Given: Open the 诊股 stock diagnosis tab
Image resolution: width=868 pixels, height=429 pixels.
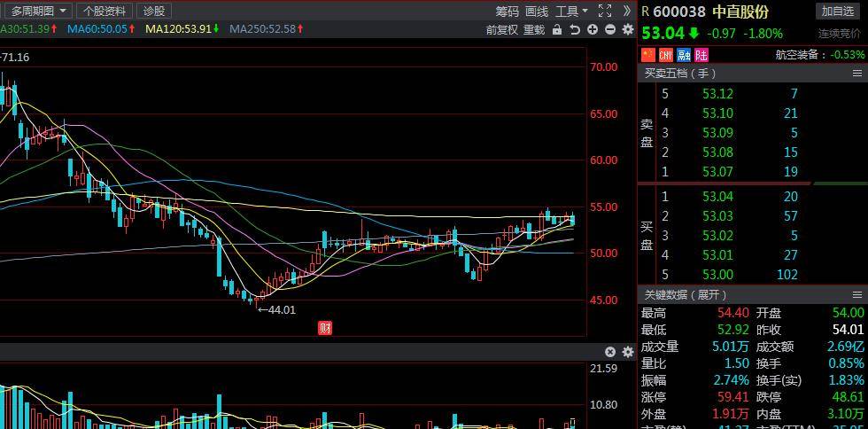Looking at the screenshot, I should 154,11.
